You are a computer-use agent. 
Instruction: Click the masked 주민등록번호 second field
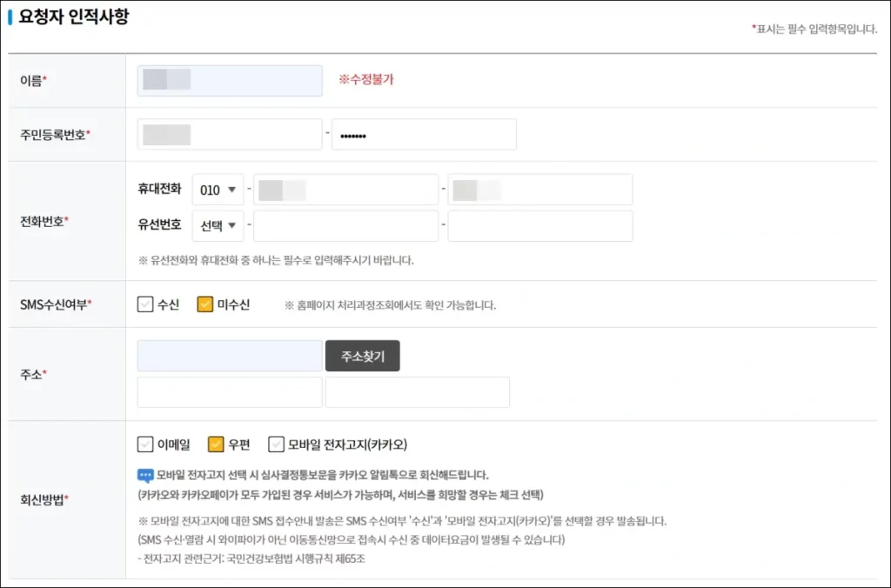point(424,135)
